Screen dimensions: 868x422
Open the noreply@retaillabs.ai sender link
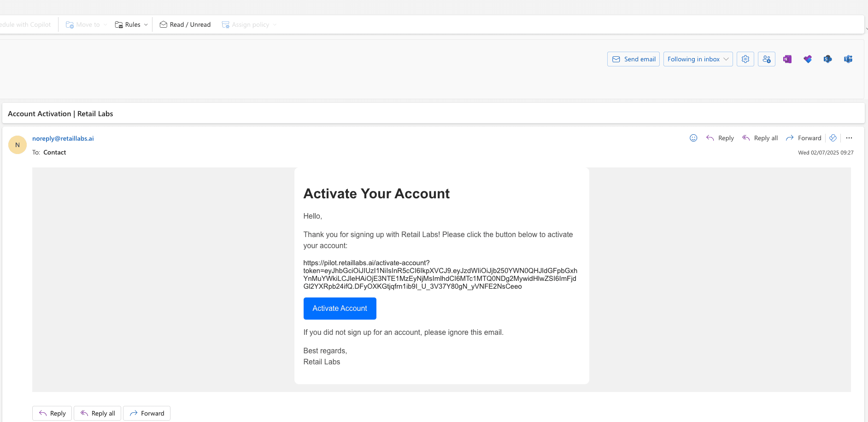pos(63,138)
